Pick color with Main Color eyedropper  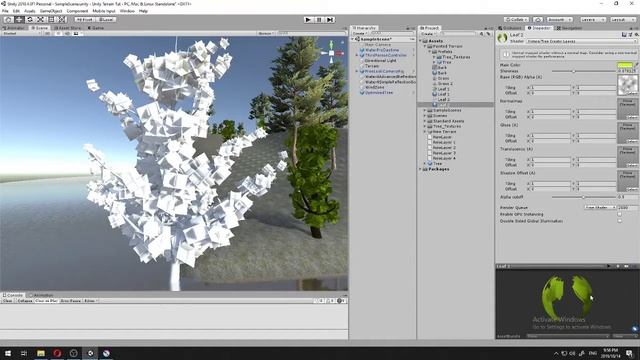coord(636,65)
